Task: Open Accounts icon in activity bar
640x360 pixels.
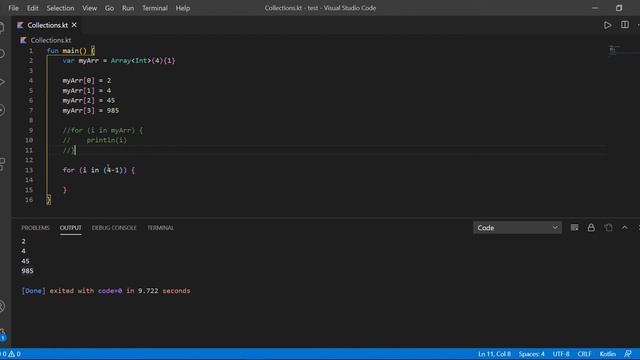Action: point(3,306)
